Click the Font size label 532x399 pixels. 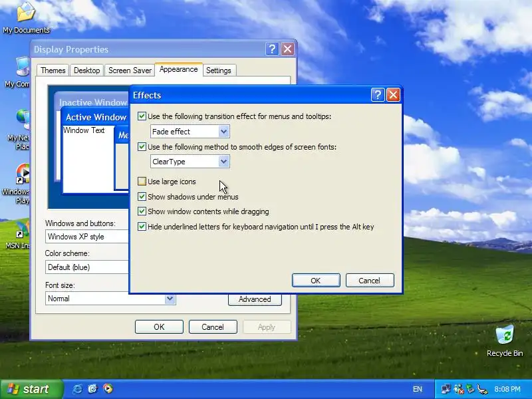pyautogui.click(x=60, y=285)
